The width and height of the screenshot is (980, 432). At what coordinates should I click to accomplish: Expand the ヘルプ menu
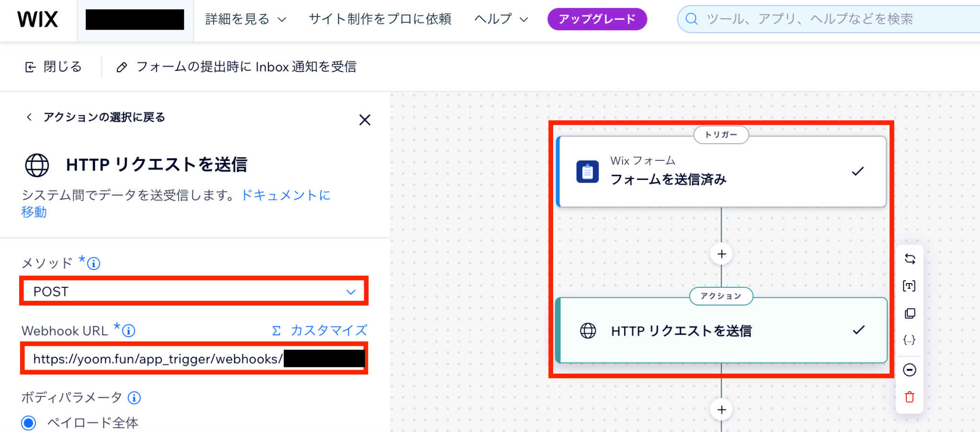pyautogui.click(x=501, y=19)
